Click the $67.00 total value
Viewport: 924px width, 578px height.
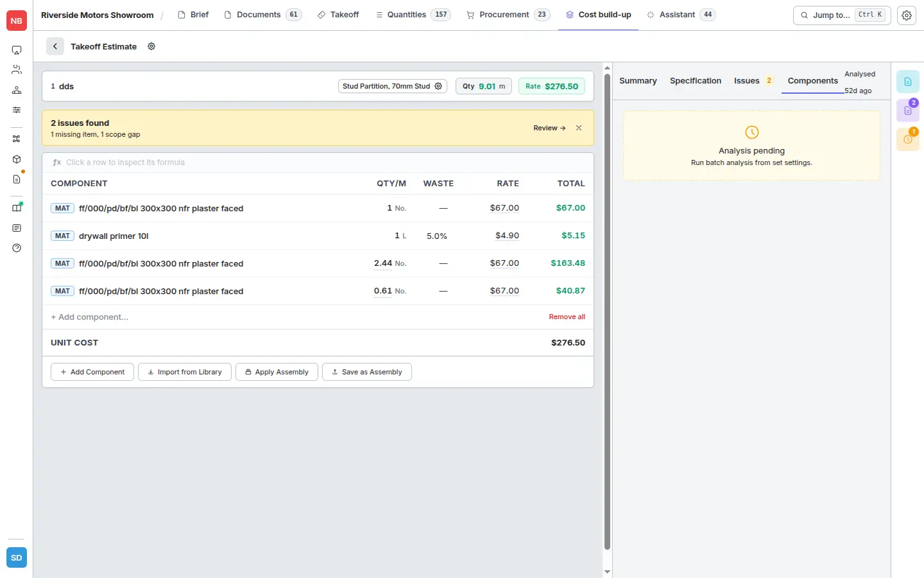click(x=570, y=208)
